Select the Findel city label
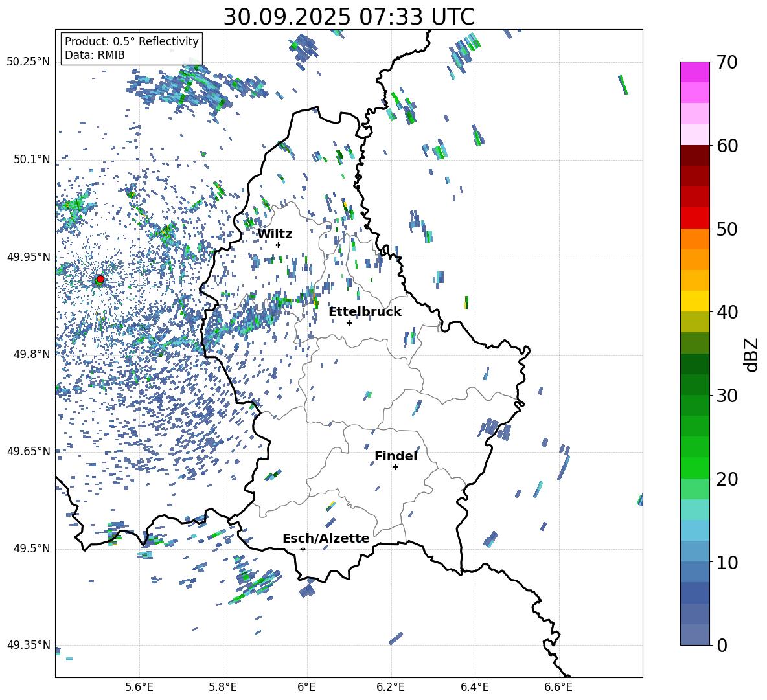This screenshot has height=700, width=767. coord(396,456)
